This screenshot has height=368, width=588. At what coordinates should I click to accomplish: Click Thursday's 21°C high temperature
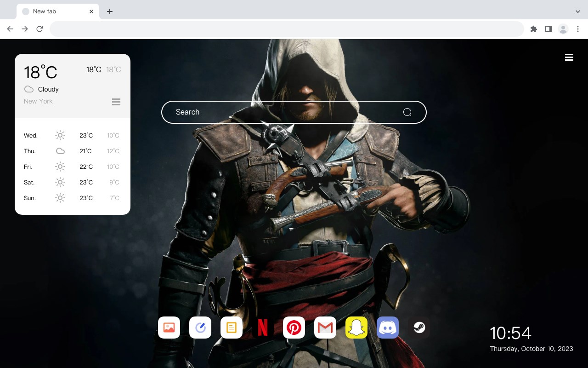pos(85,151)
